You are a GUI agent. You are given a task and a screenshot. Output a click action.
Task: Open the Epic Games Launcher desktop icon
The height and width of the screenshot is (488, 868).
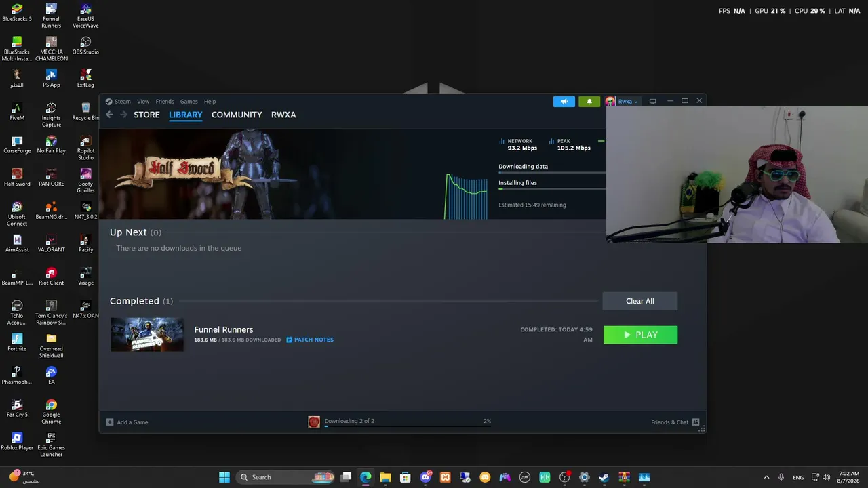coord(52,445)
